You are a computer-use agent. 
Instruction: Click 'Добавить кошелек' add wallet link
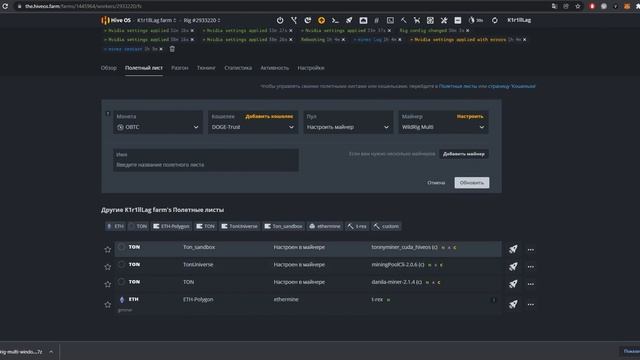click(269, 116)
